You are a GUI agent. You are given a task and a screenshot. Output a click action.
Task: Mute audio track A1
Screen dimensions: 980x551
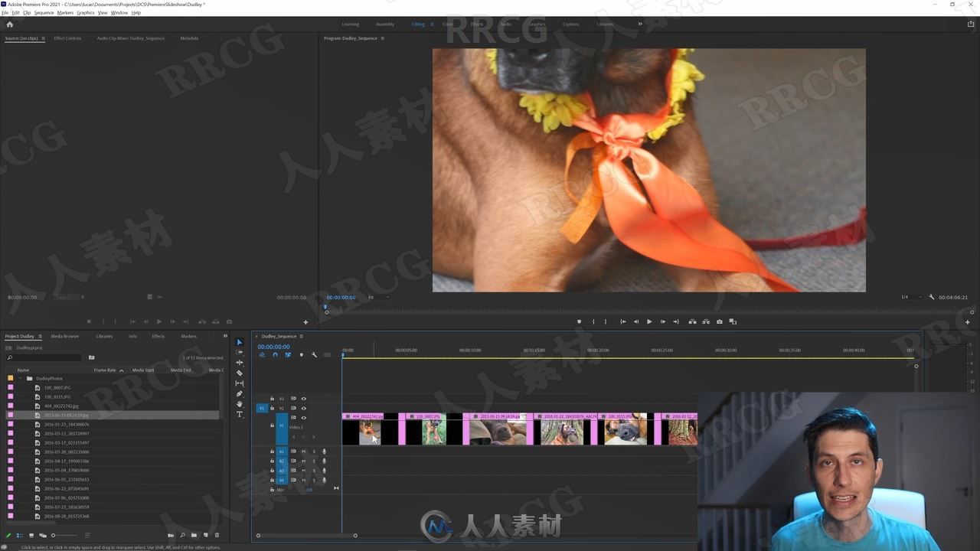coord(303,452)
